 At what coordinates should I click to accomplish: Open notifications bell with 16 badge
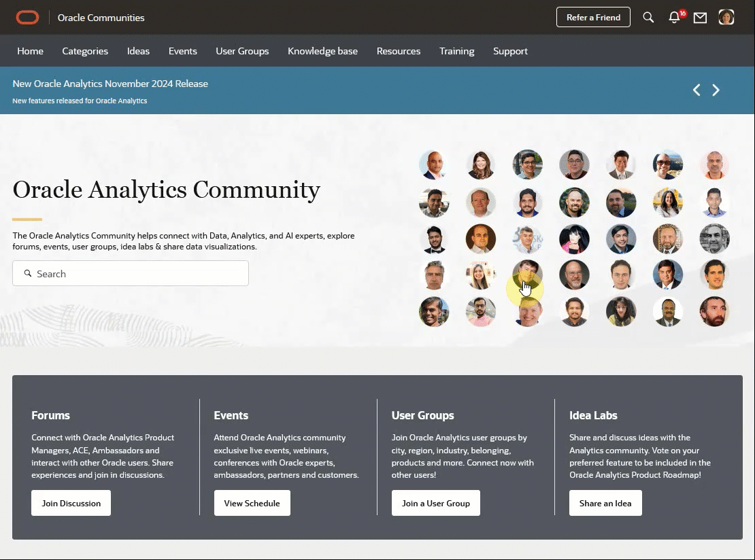click(x=675, y=17)
